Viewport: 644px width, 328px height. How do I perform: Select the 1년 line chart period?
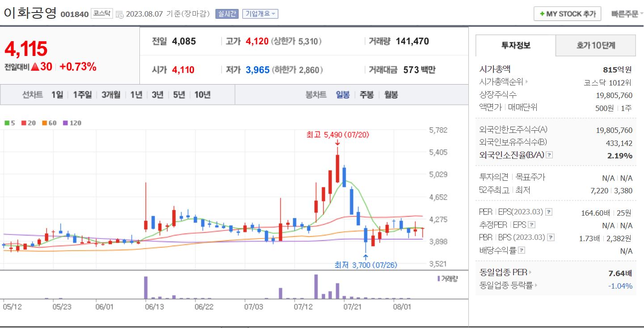tap(136, 95)
